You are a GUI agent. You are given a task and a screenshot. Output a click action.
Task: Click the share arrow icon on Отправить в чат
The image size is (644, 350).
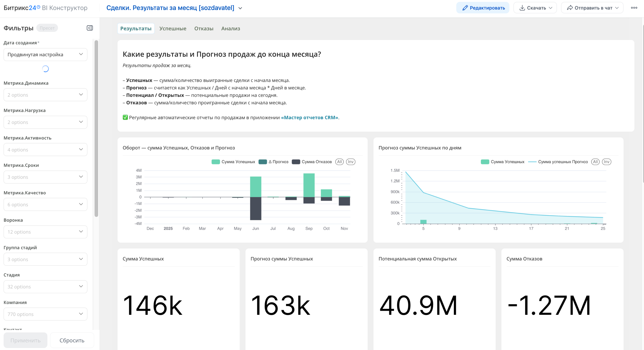570,8
